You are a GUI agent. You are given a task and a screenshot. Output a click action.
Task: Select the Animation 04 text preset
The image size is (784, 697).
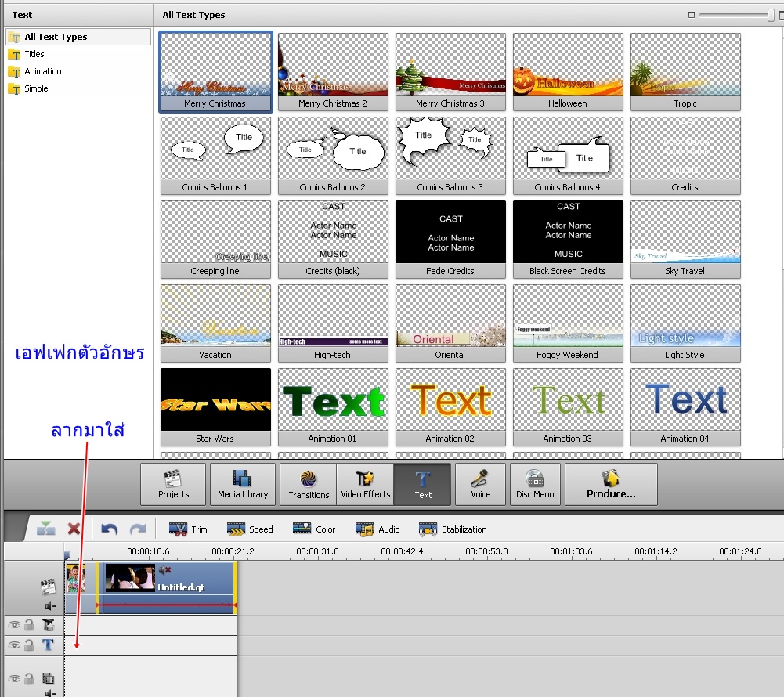tap(685, 407)
